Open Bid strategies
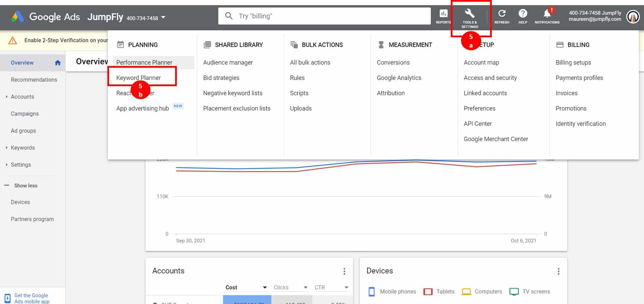Screen dimensions: 644x304 221,78
